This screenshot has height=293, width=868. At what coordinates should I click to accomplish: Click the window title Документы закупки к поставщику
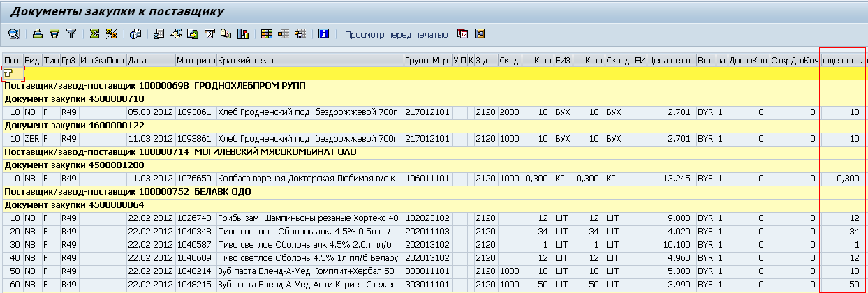(x=117, y=11)
